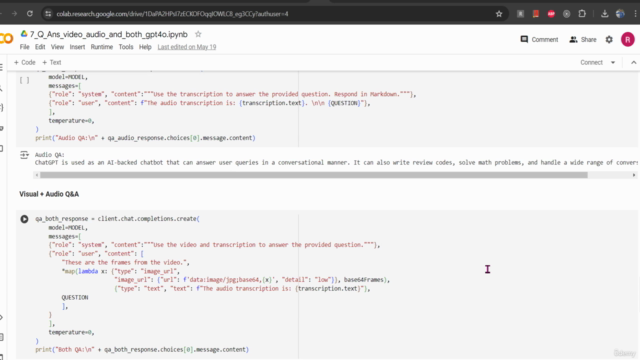
Task: Reload the page with browser refresh icon
Action: pos(30,13)
